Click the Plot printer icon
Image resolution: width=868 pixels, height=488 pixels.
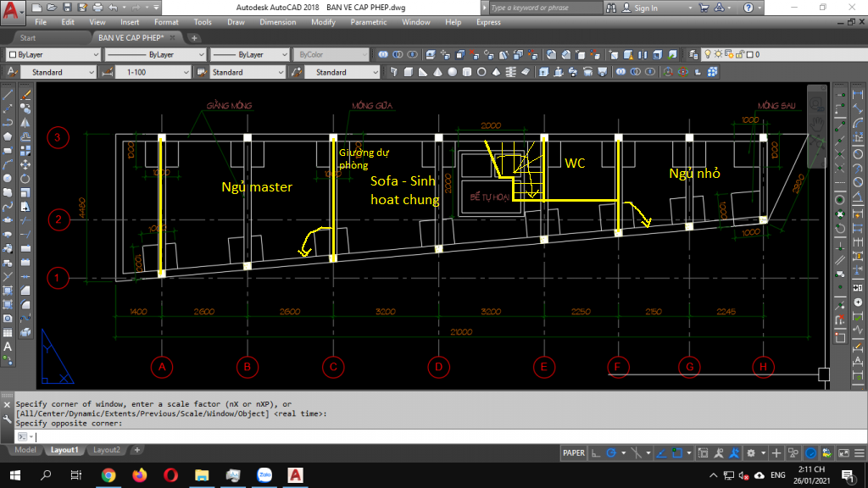pyautogui.click(x=97, y=8)
